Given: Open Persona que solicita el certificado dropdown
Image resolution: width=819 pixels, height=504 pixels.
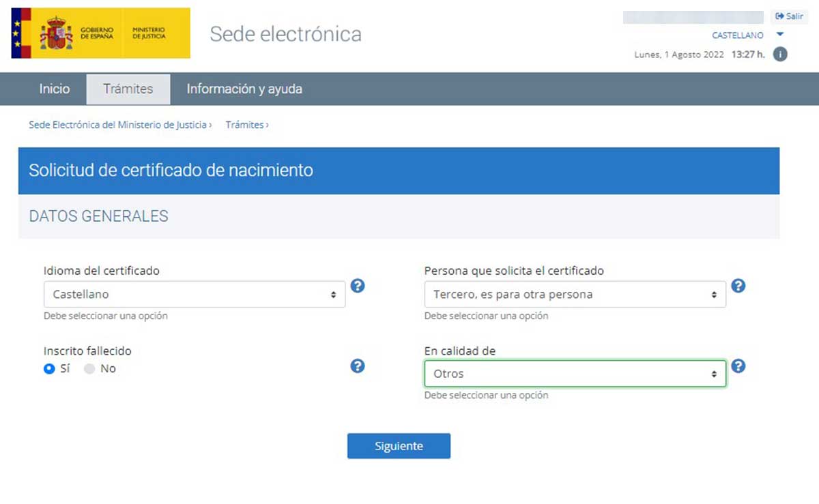Looking at the screenshot, I should tap(575, 295).
